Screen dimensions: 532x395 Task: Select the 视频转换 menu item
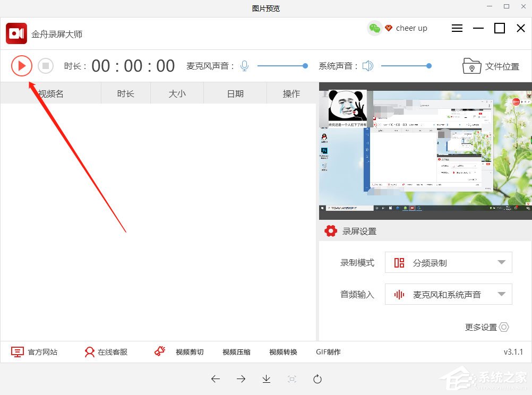click(x=282, y=351)
